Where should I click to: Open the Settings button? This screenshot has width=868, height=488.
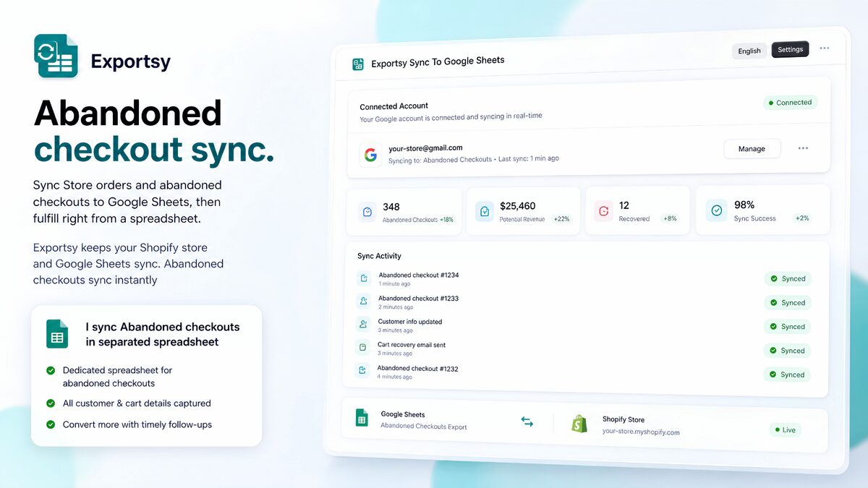(790, 49)
